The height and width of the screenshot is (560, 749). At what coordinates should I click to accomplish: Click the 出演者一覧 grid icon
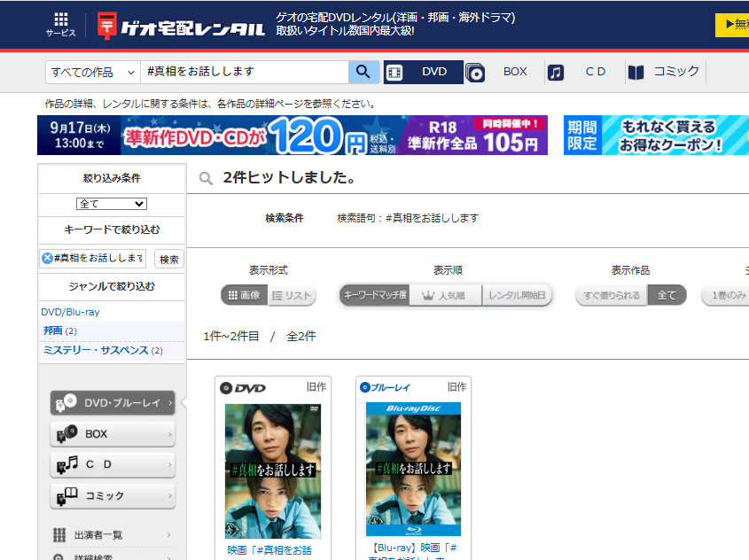[x=59, y=534]
